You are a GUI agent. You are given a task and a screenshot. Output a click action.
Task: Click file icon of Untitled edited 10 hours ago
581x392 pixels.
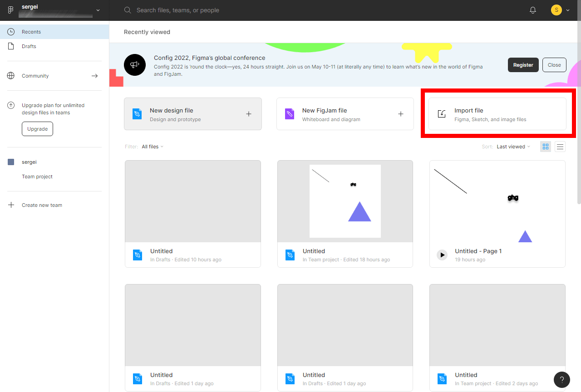point(138,255)
